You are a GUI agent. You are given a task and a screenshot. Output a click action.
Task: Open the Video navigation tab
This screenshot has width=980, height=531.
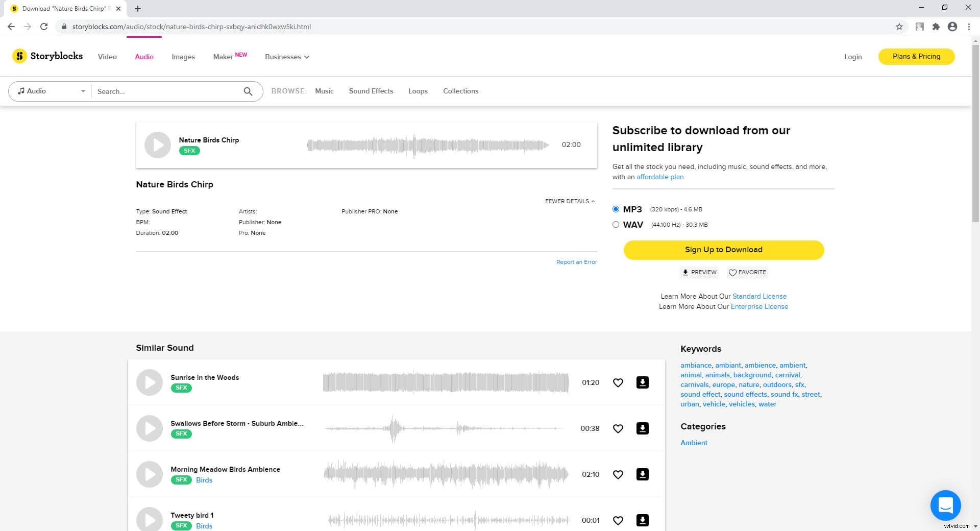pyautogui.click(x=107, y=57)
